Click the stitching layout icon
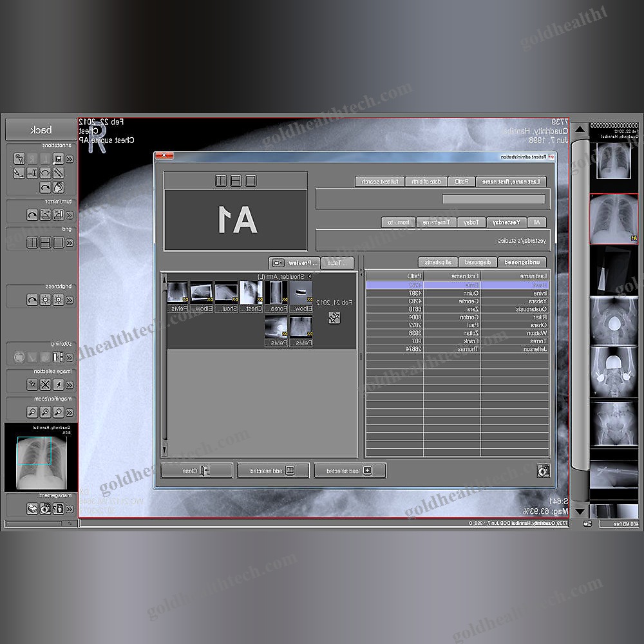 [59, 357]
